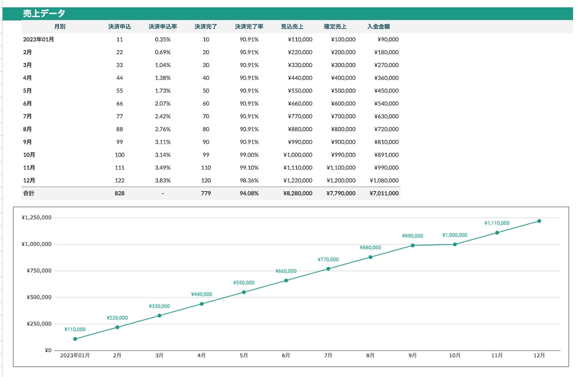Image resolution: width=588 pixels, height=377 pixels.
Task: Select the 合計 row label
Action: coord(28,193)
